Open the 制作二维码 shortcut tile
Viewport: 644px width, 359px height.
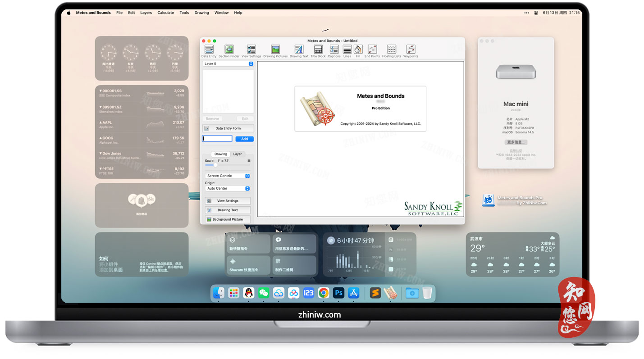click(x=294, y=265)
